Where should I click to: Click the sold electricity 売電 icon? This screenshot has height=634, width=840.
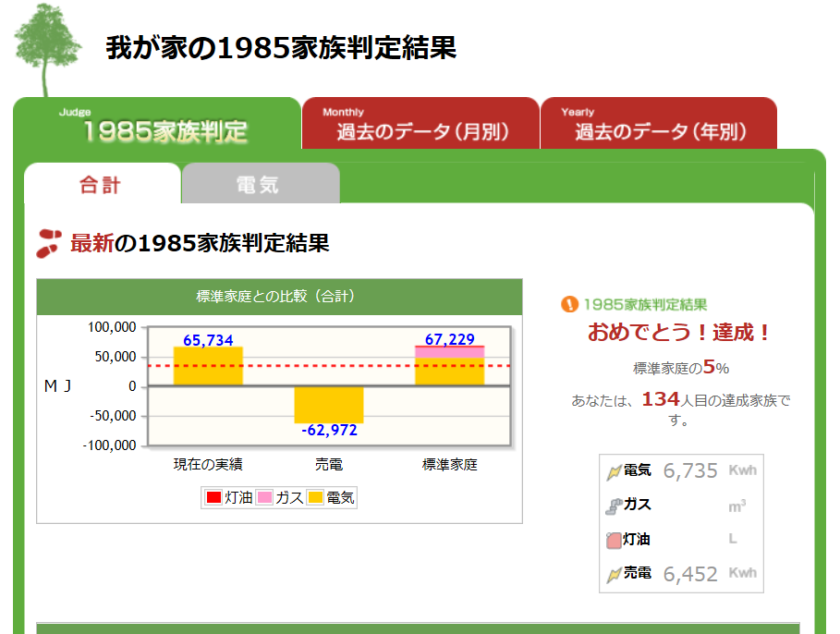[614, 574]
